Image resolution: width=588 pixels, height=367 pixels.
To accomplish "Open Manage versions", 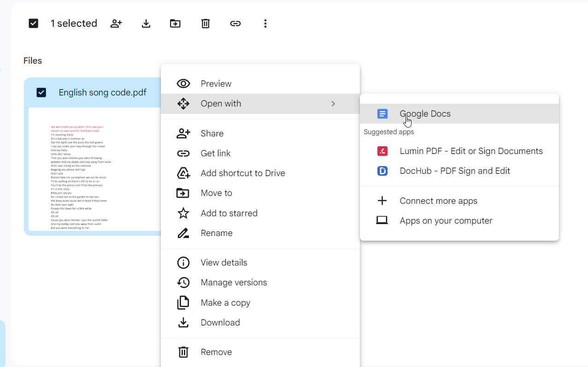I will click(234, 283).
